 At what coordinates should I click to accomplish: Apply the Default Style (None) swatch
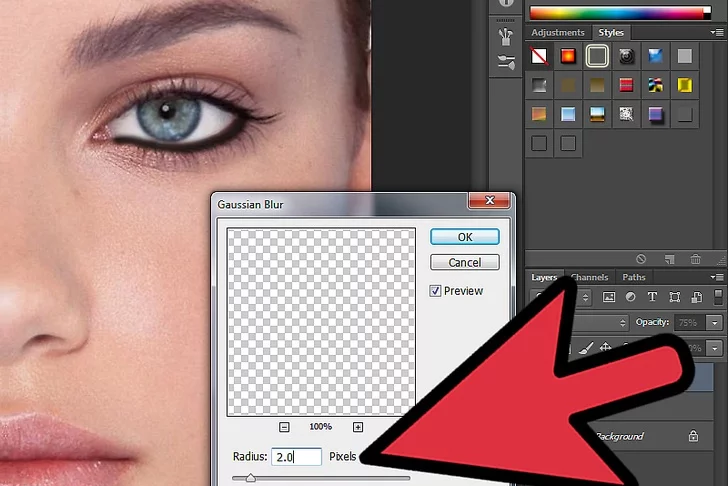click(539, 56)
